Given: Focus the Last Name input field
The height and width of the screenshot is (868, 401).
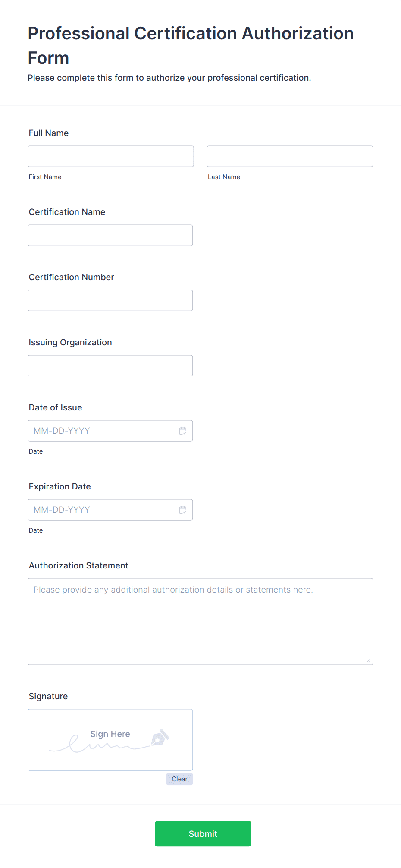Looking at the screenshot, I should tap(290, 156).
